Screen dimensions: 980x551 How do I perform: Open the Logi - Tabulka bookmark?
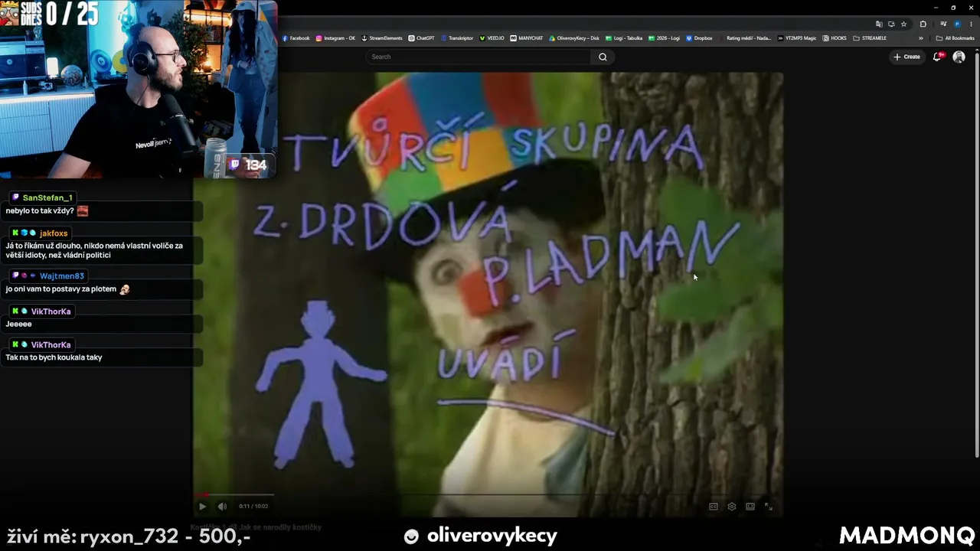pos(624,38)
